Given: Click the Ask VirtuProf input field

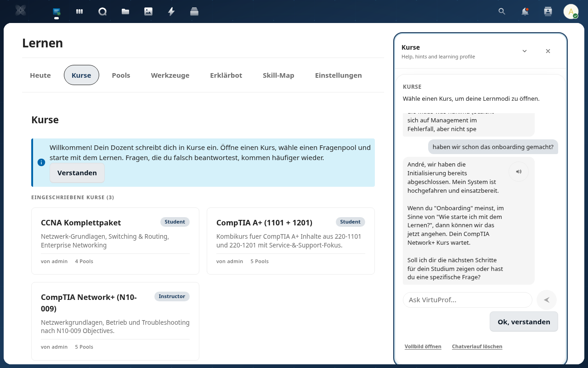Looking at the screenshot, I should 467,300.
